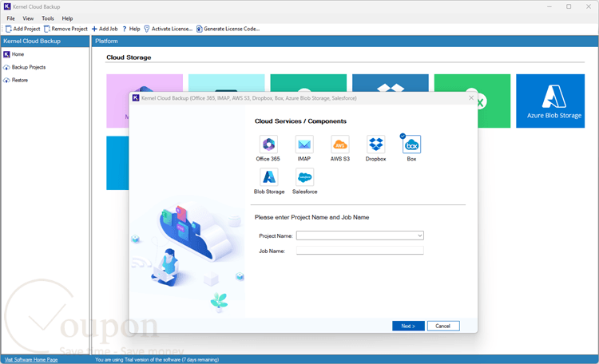This screenshot has width=599, height=364.
Task: Click the purple cloud storage tile behind the dialog
Action: click(x=145, y=83)
